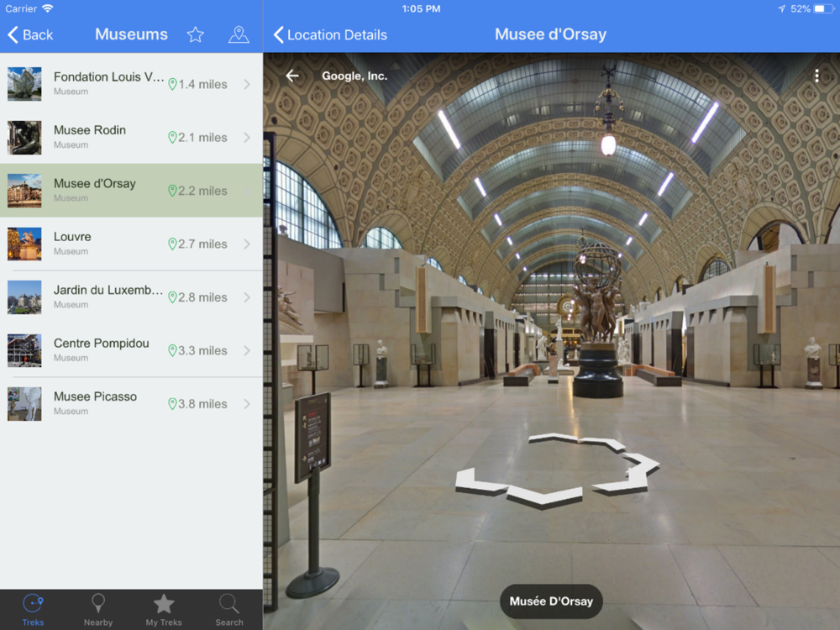
Task: Expand the Musee Picasso row chevron
Action: (247, 404)
